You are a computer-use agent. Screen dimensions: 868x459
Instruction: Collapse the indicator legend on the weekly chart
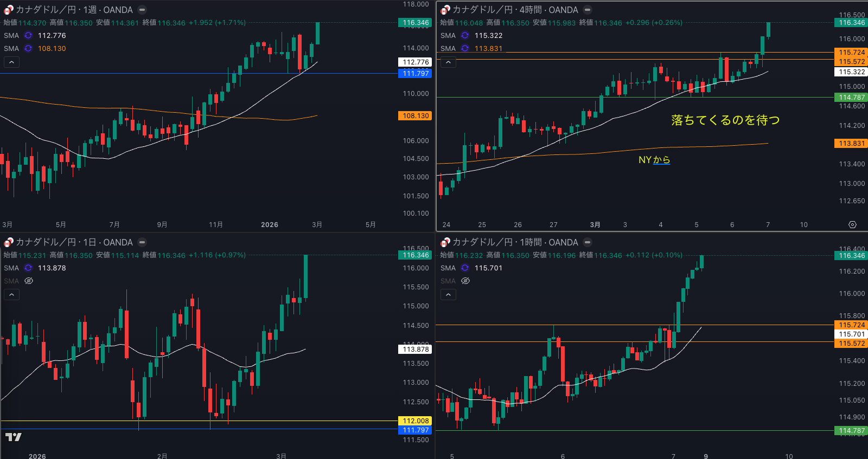tap(11, 62)
